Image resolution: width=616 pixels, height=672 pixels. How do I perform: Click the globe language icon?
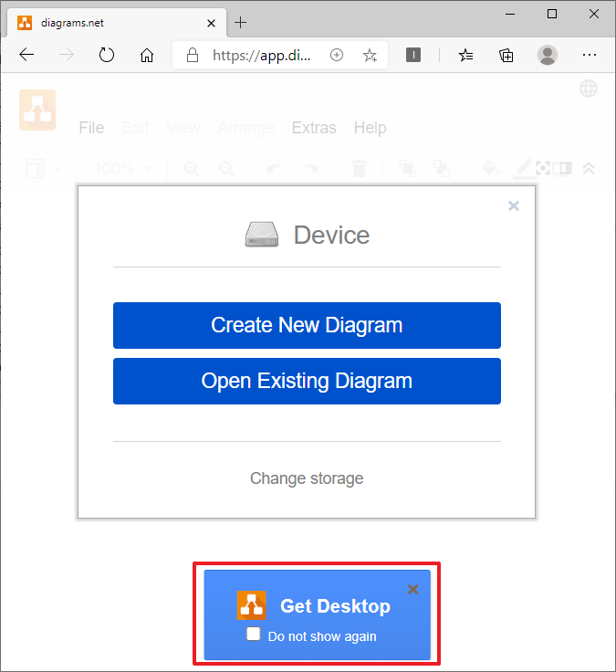(x=589, y=89)
